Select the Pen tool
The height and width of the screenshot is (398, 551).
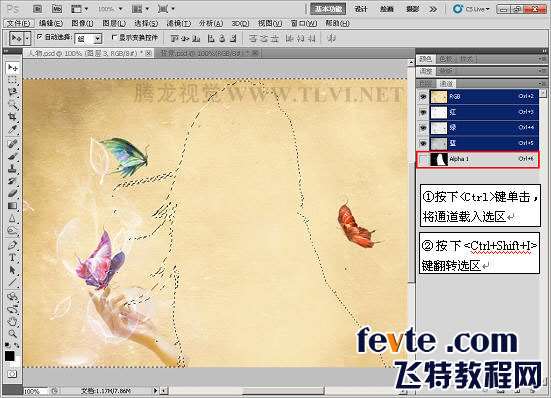coord(13,245)
